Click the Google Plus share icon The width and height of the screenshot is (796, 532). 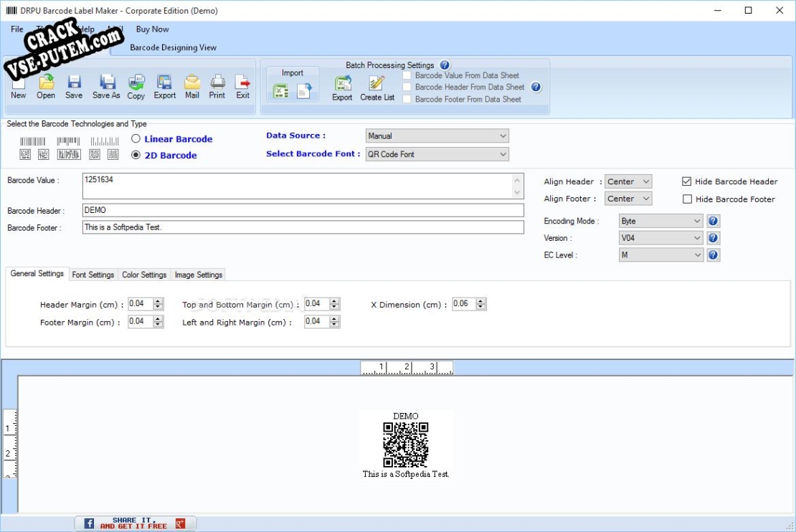181,523
